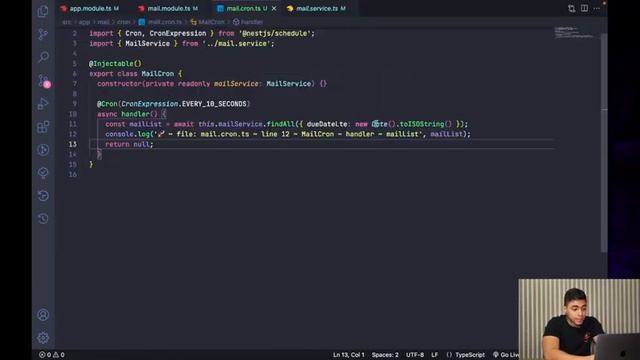
Task: Close the mail.cron.ts tab
Action: (274, 8)
